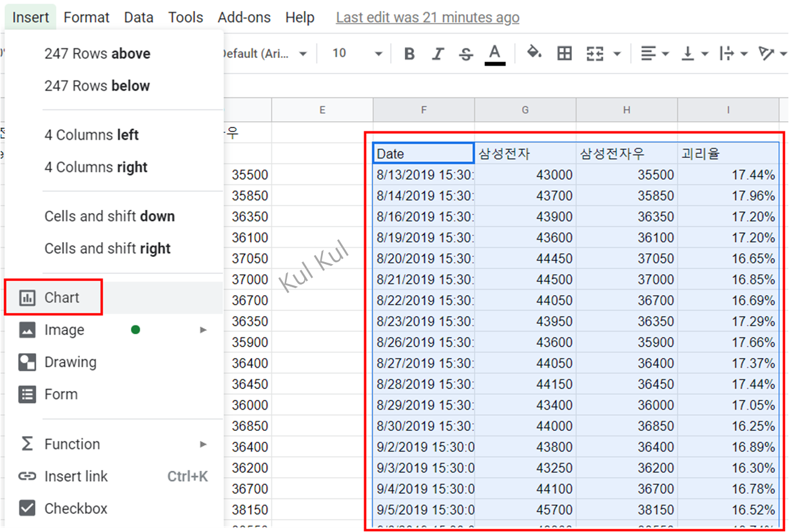This screenshot has width=789, height=532.
Task: Click cell with value 44450
Action: pyautogui.click(x=525, y=258)
